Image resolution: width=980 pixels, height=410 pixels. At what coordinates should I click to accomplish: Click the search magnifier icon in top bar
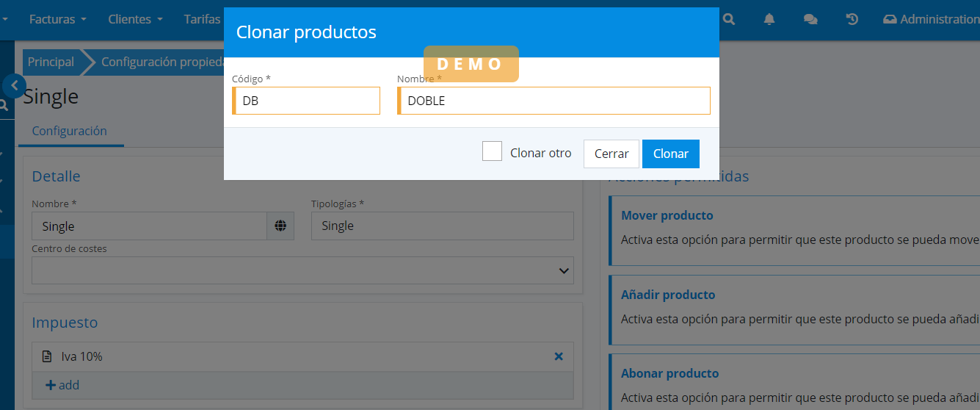(x=729, y=20)
